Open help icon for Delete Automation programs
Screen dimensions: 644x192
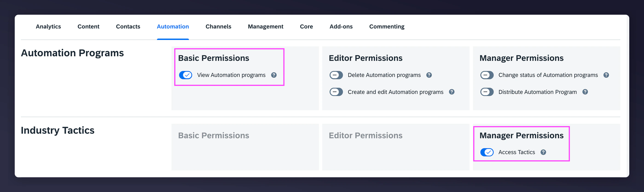(429, 75)
